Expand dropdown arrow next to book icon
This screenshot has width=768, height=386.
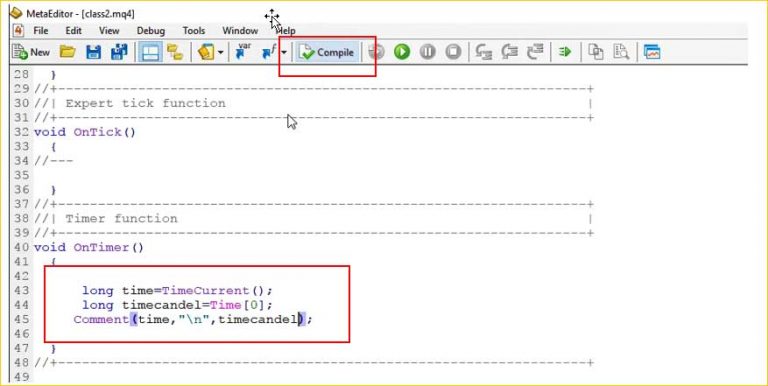point(221,52)
